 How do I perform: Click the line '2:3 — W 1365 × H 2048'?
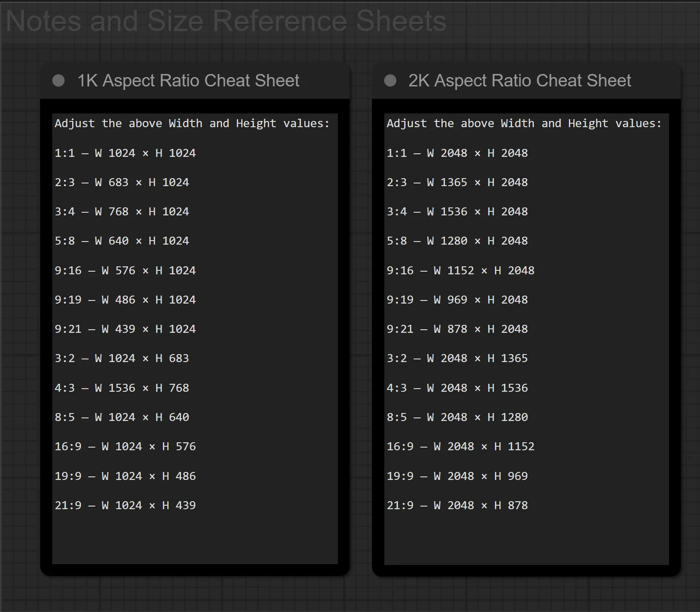pos(457,182)
